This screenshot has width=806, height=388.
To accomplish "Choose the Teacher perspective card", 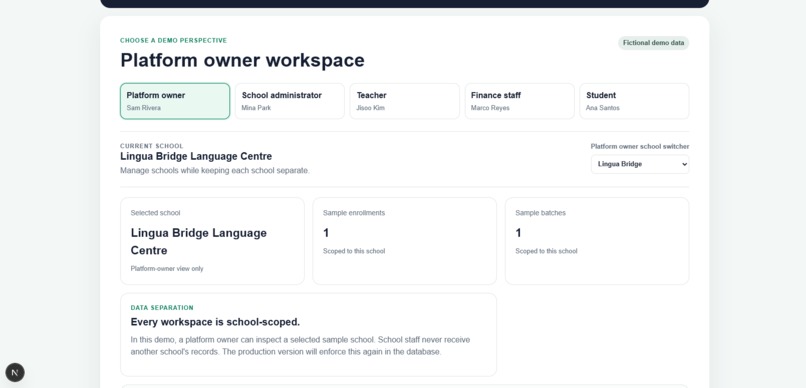I will pos(405,101).
